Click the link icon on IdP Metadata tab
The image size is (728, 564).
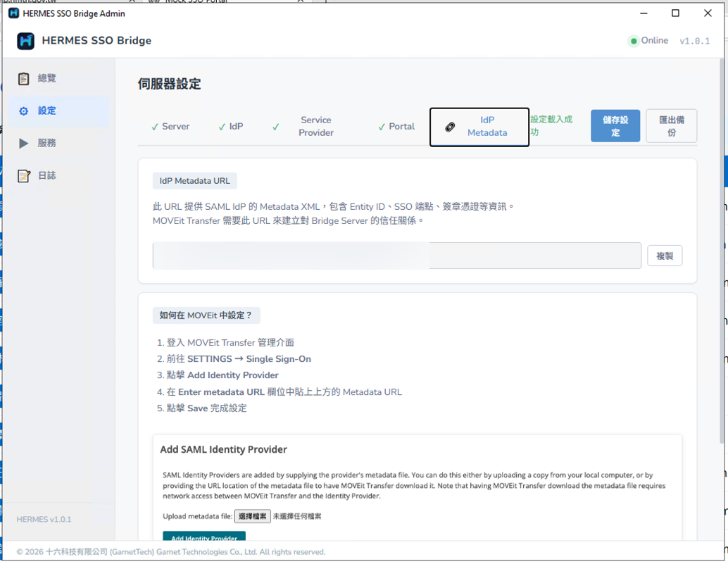point(450,127)
